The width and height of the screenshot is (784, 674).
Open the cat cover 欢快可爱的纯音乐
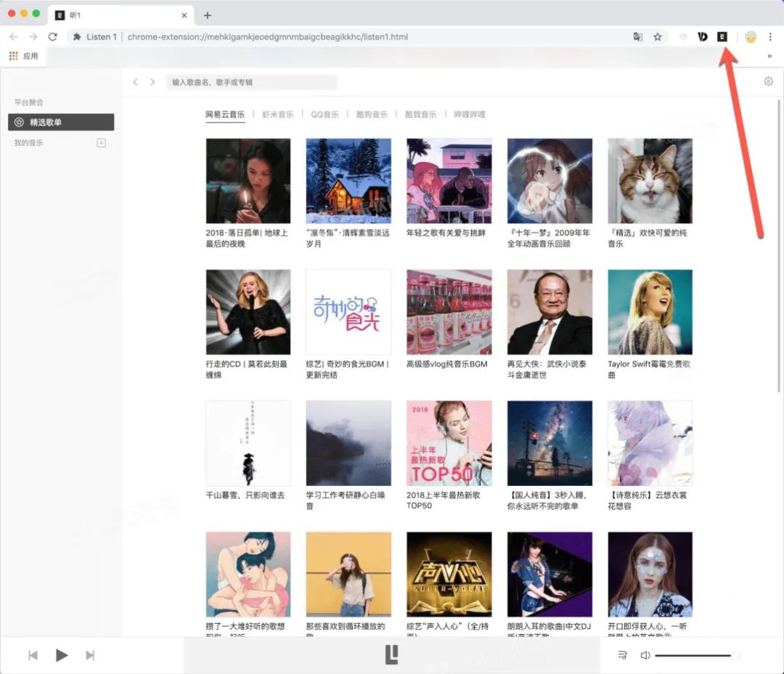650,181
